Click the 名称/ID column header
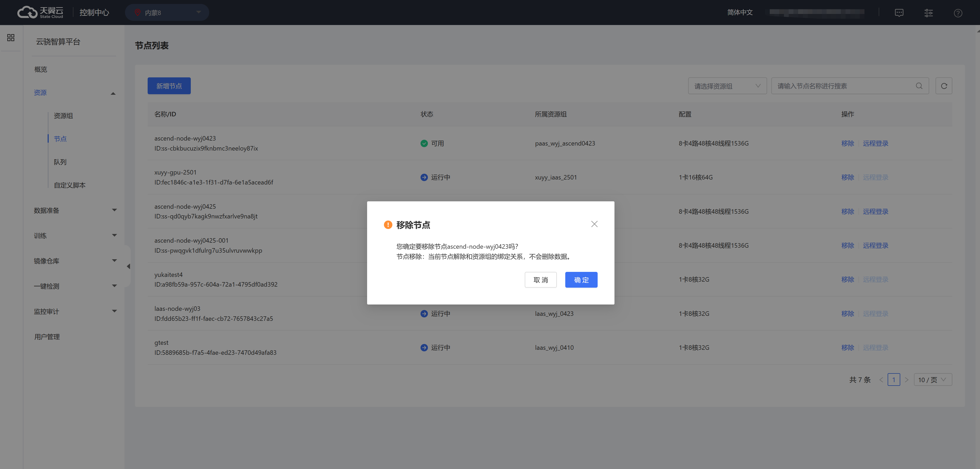This screenshot has height=469, width=980. coord(165,114)
